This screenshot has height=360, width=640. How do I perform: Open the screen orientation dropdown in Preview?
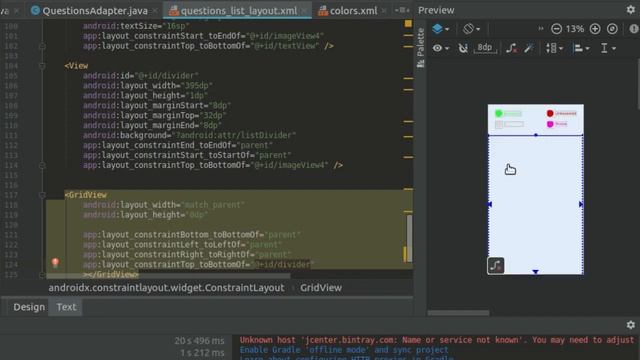(x=471, y=29)
